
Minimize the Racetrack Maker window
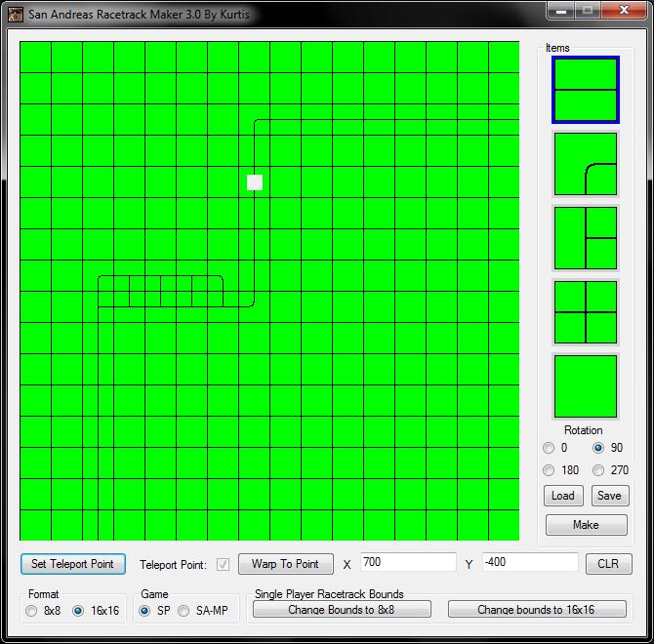[x=561, y=11]
